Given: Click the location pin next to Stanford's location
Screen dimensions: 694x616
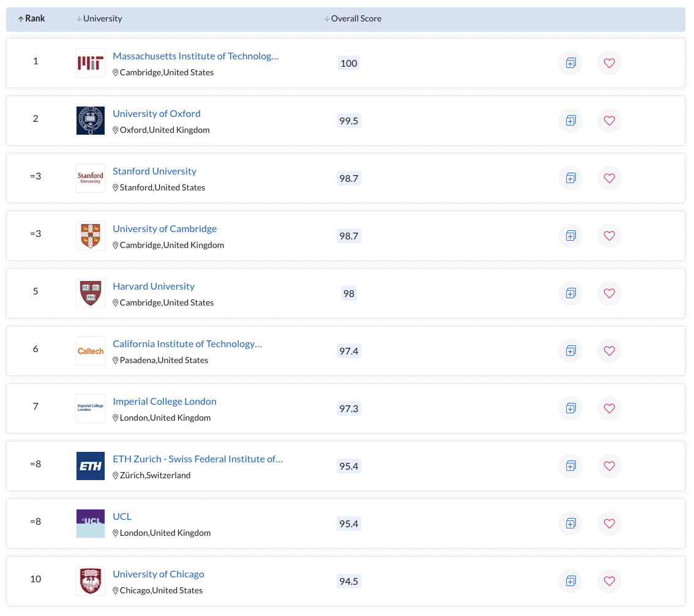Looking at the screenshot, I should pyautogui.click(x=115, y=187).
